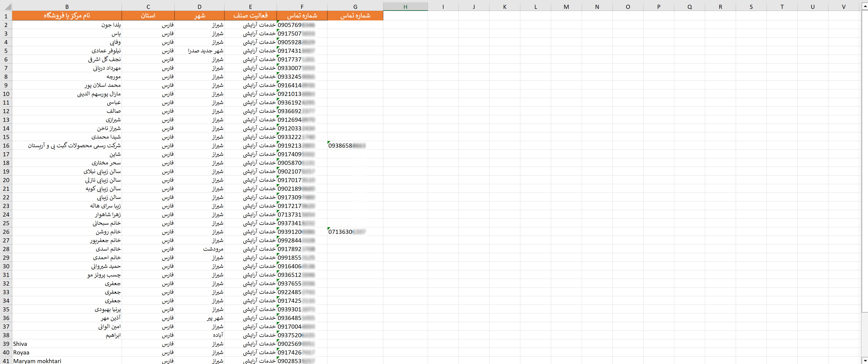Select cell 'زیبا سرای هاله'
The width and height of the screenshot is (868, 364).
[x=67, y=206]
